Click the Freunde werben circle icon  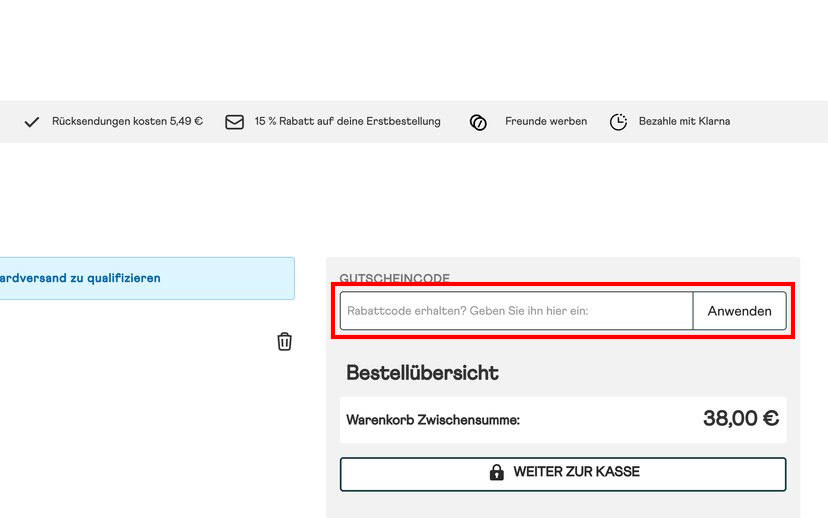(x=478, y=122)
